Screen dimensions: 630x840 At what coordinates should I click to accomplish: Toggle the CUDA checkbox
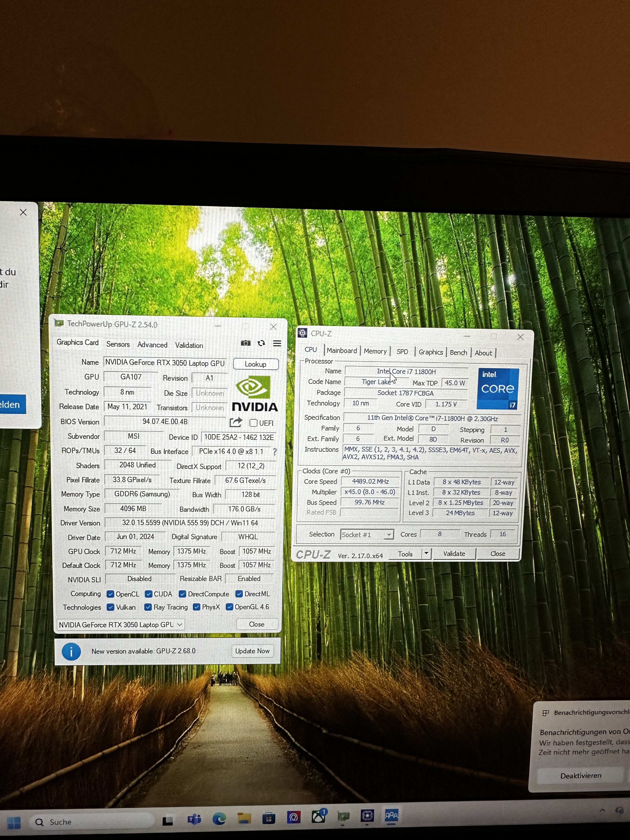149,594
